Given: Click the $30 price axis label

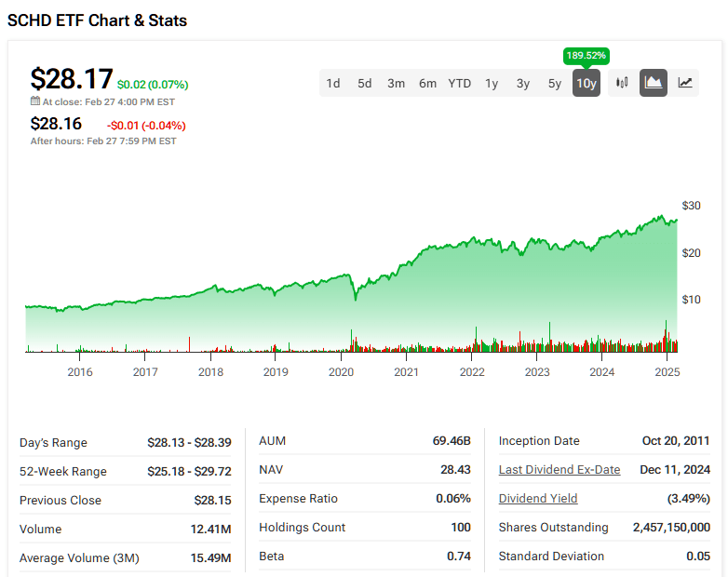Looking at the screenshot, I should pos(691,205).
